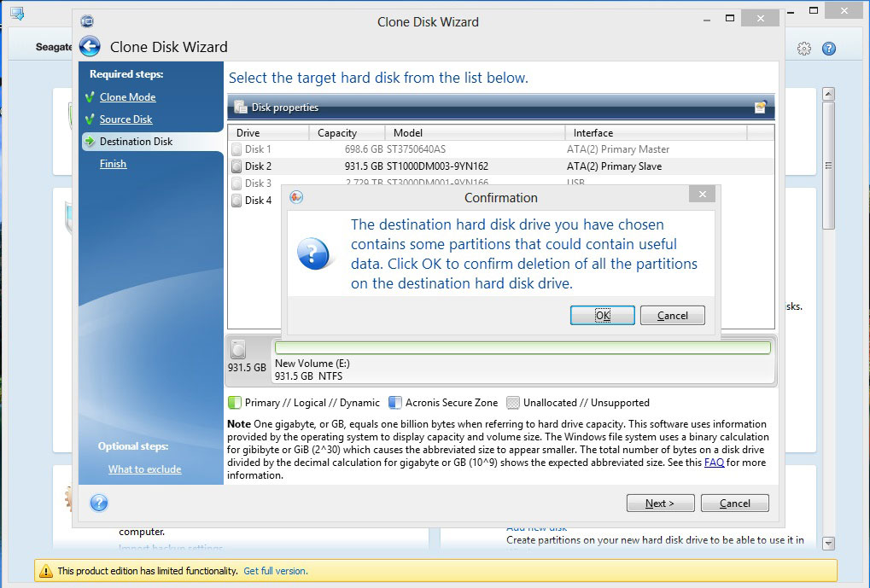Go to Source Disk step

tap(126, 119)
